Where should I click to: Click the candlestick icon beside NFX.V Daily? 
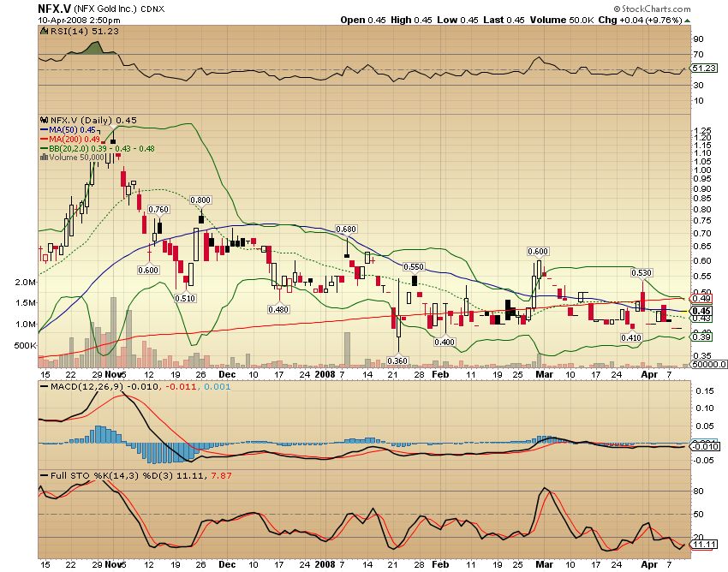point(42,121)
